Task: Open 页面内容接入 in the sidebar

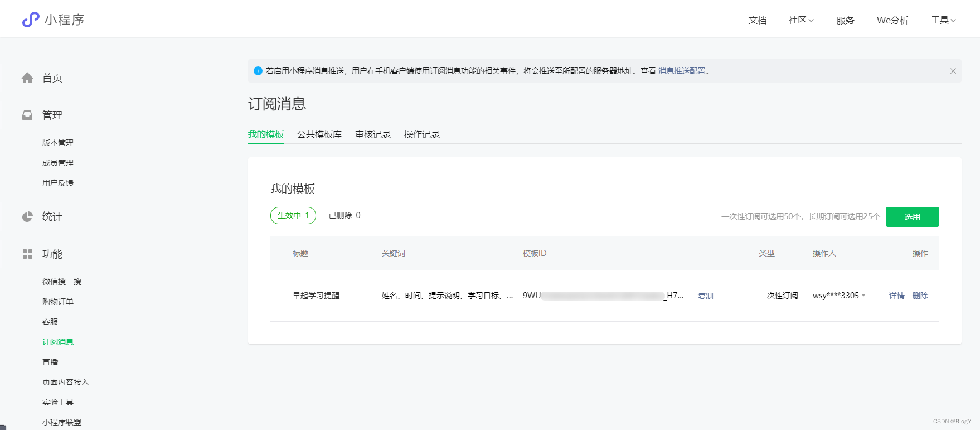Action: click(x=66, y=382)
